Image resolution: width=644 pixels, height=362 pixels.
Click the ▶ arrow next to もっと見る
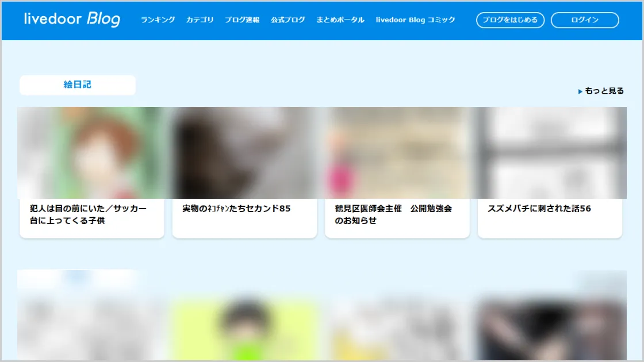pos(580,90)
